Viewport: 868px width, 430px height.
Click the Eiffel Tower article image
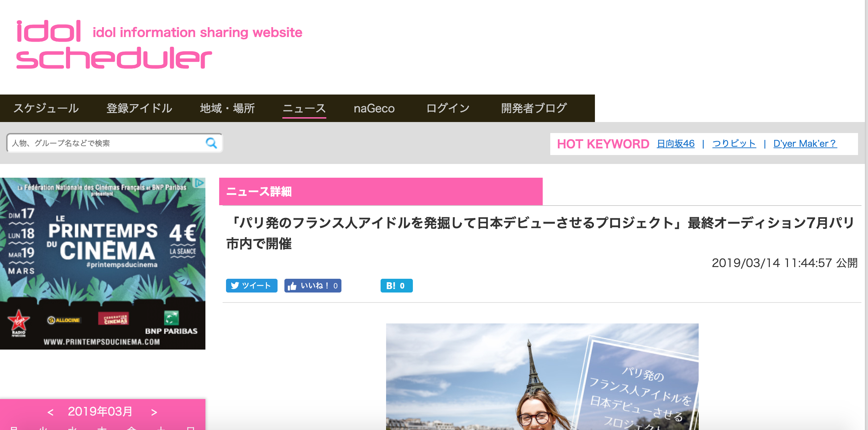click(x=542, y=376)
